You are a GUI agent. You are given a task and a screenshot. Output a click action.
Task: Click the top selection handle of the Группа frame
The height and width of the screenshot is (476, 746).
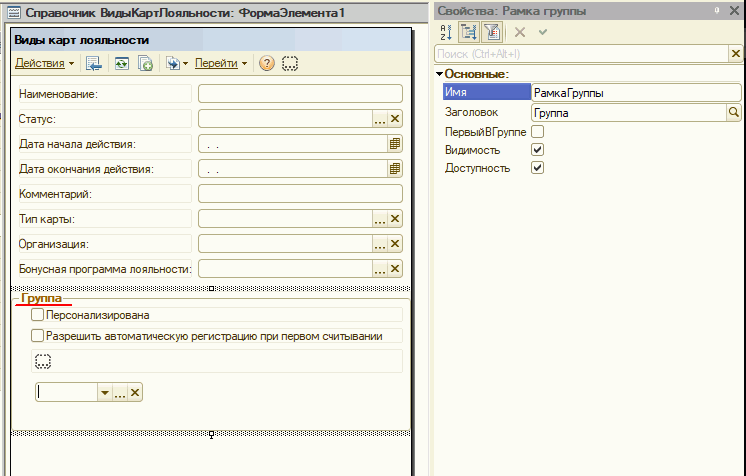[x=212, y=288]
